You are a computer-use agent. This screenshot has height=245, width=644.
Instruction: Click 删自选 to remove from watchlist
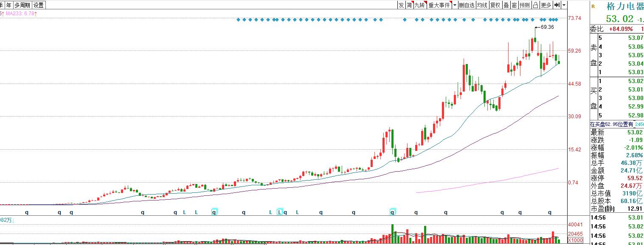click(x=467, y=5)
